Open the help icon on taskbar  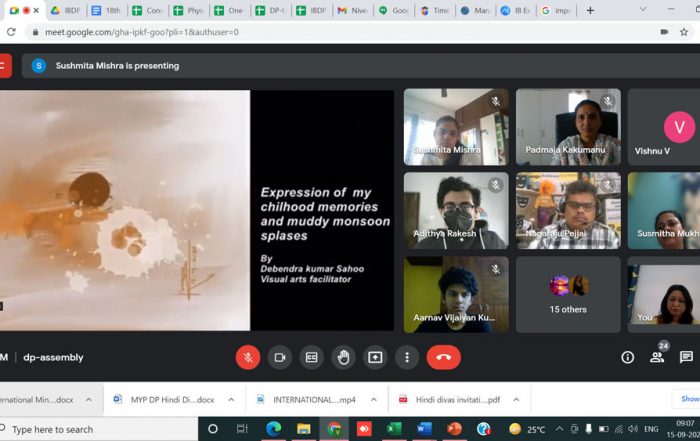[x=484, y=429]
